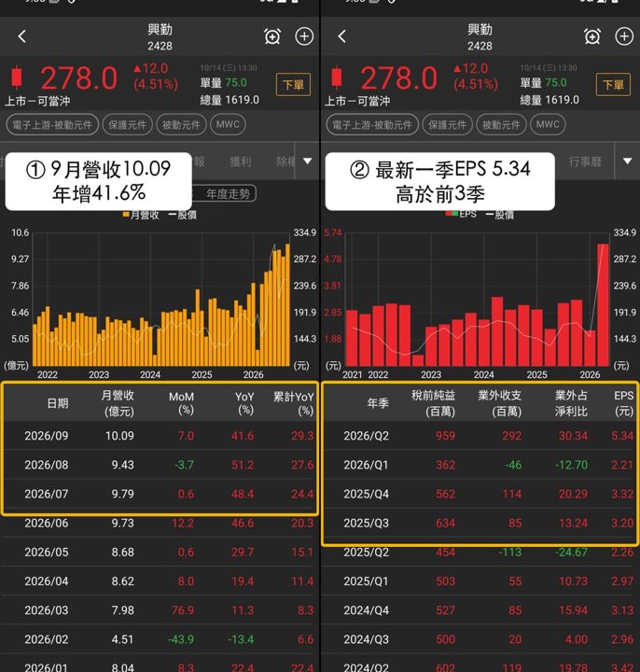640x672 pixels.
Task: Click the tallest orange revenue bar in chart
Action: 288,304
